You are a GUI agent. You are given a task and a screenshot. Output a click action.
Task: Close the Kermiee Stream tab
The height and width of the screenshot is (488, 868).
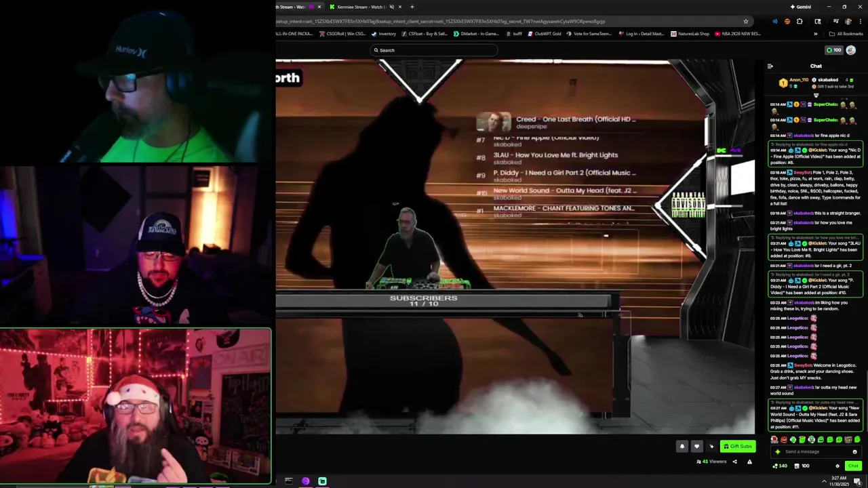400,7
